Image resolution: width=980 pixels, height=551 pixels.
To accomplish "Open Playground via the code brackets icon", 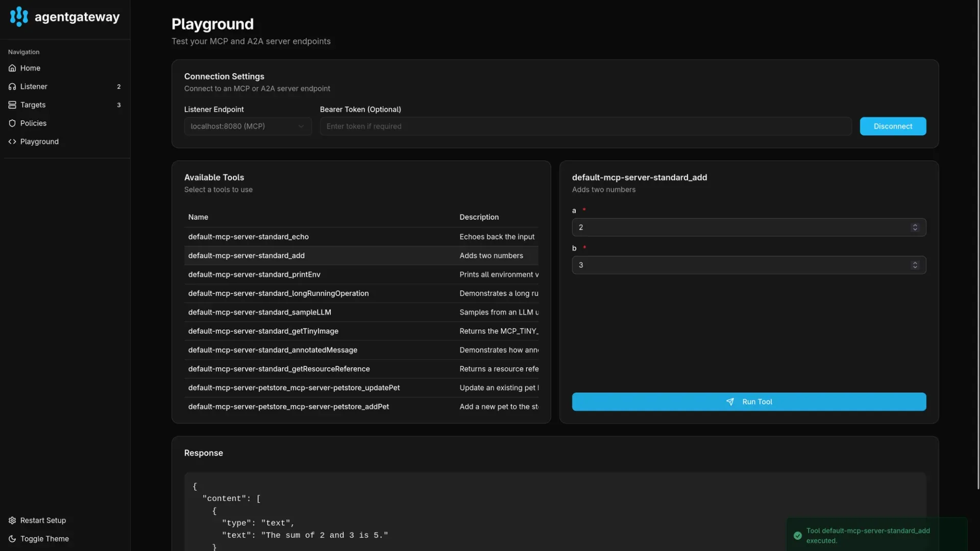I will tap(12, 141).
